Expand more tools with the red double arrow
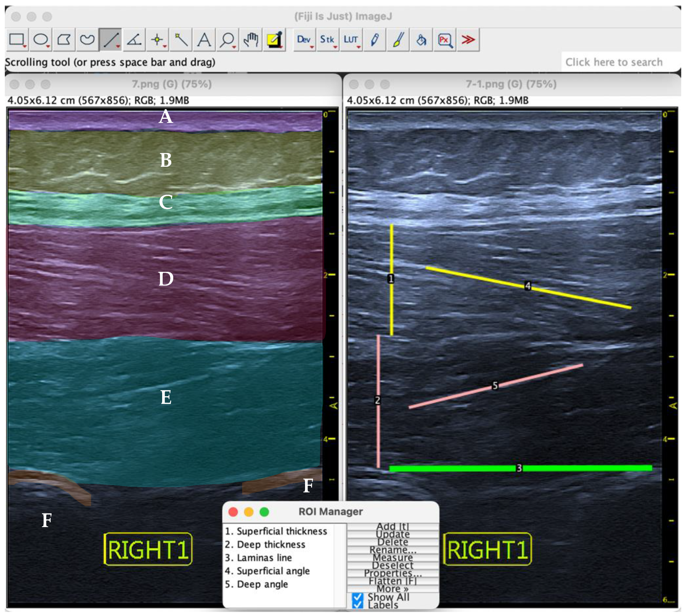 point(468,40)
